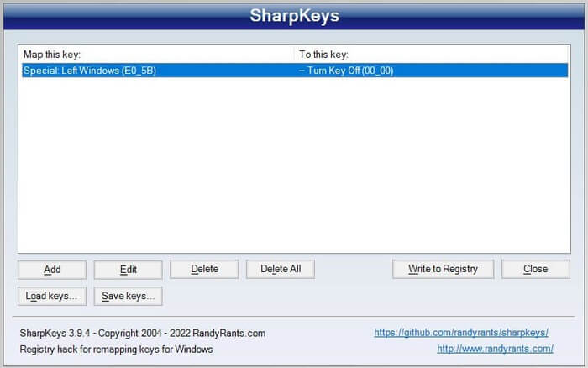Choose Save keys... to export mappings

pyautogui.click(x=128, y=296)
